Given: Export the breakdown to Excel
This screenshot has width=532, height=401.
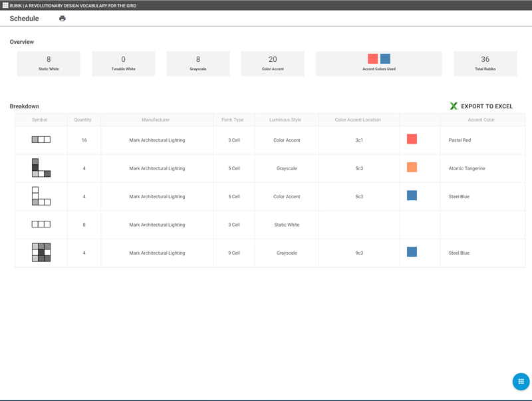Looking at the screenshot, I should (x=481, y=106).
